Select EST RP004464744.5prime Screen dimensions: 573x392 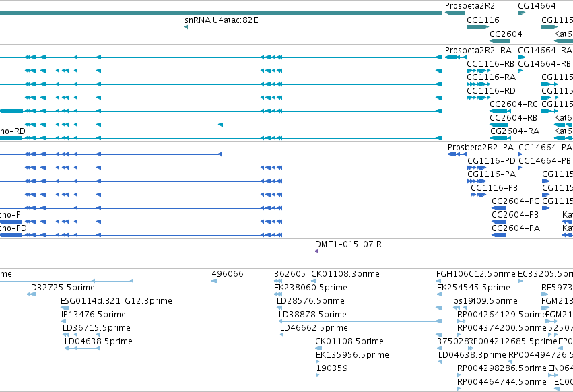[502, 382]
